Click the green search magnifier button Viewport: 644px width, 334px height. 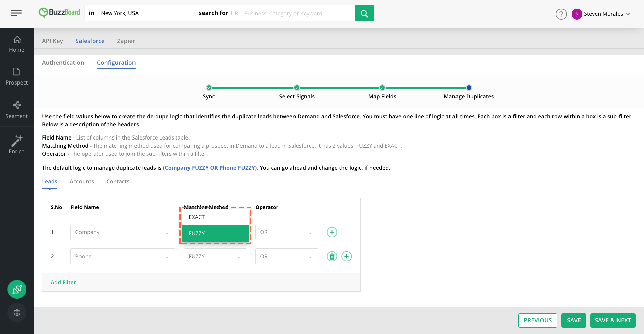tap(364, 13)
